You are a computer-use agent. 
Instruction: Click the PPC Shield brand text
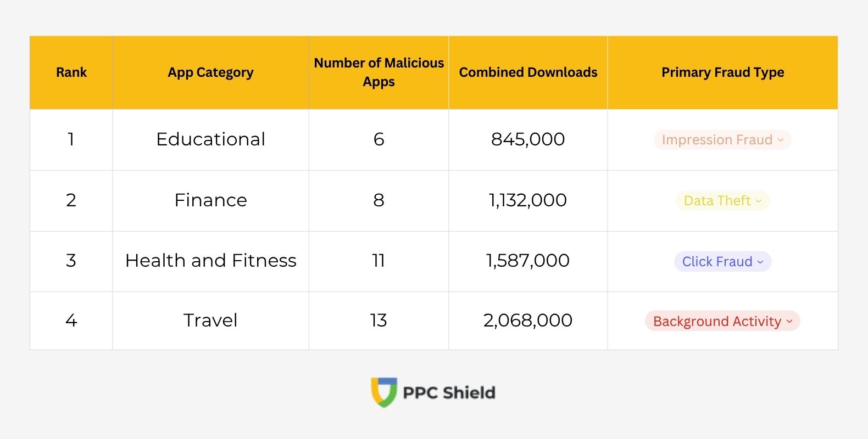[x=449, y=392]
